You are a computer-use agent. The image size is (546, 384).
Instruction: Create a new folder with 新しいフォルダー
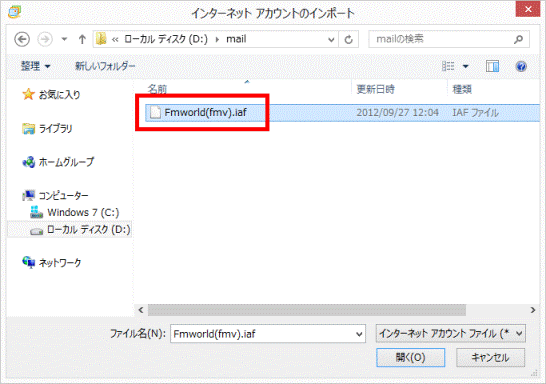point(105,66)
